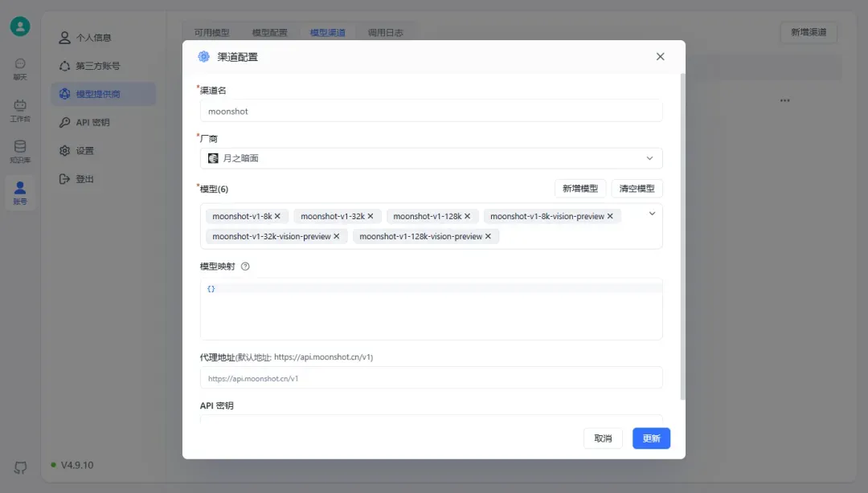The image size is (868, 493).
Task: Open 第三方账号 third-party accounts
Action: coord(103,66)
